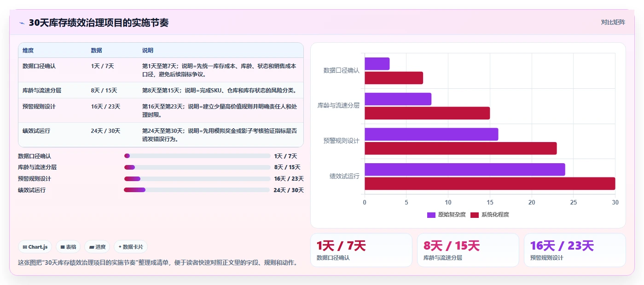Click the red 绩效试运行 chart bar

(490, 183)
